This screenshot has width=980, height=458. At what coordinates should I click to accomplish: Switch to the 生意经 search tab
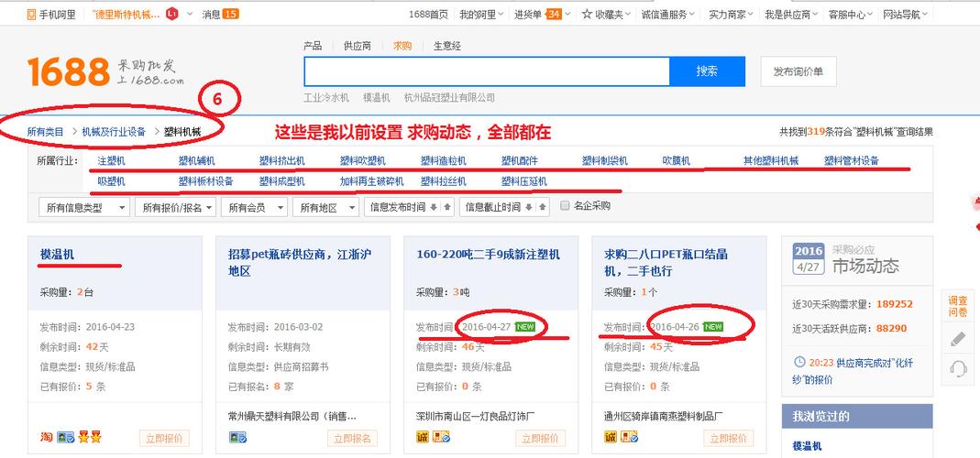point(447,46)
